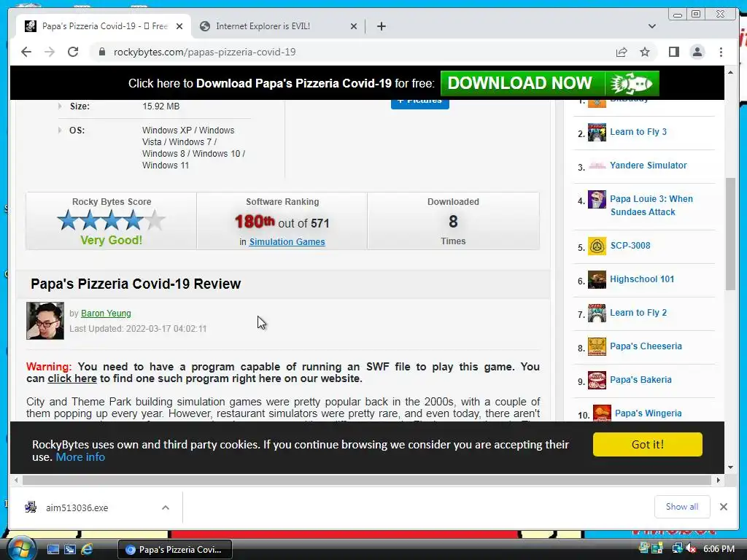Go back to the previous page
The width and height of the screenshot is (747, 560).
(x=26, y=52)
